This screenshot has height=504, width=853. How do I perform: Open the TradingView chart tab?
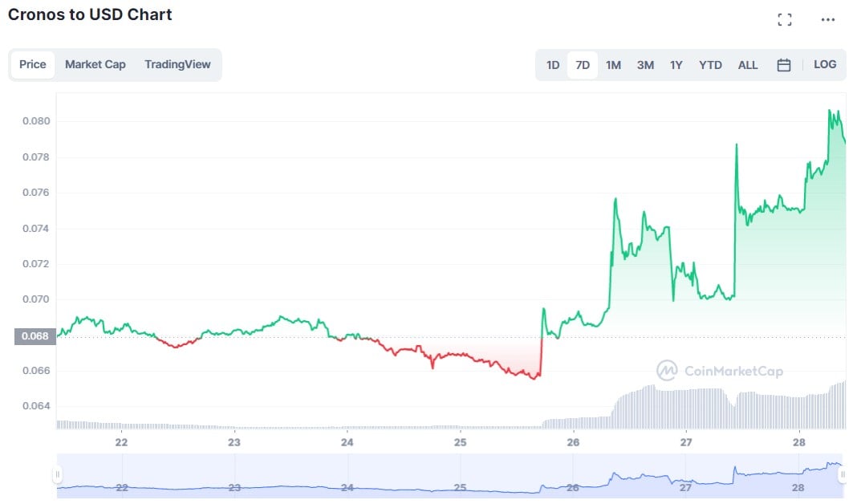pos(177,64)
